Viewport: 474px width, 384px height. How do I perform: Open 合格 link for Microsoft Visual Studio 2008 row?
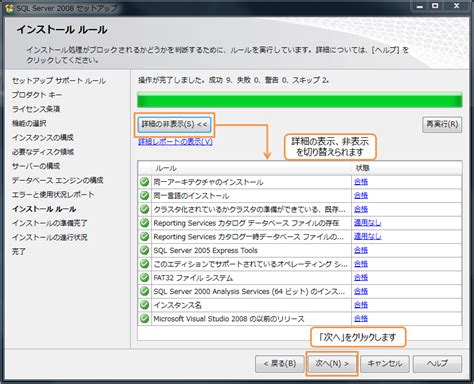point(361,318)
